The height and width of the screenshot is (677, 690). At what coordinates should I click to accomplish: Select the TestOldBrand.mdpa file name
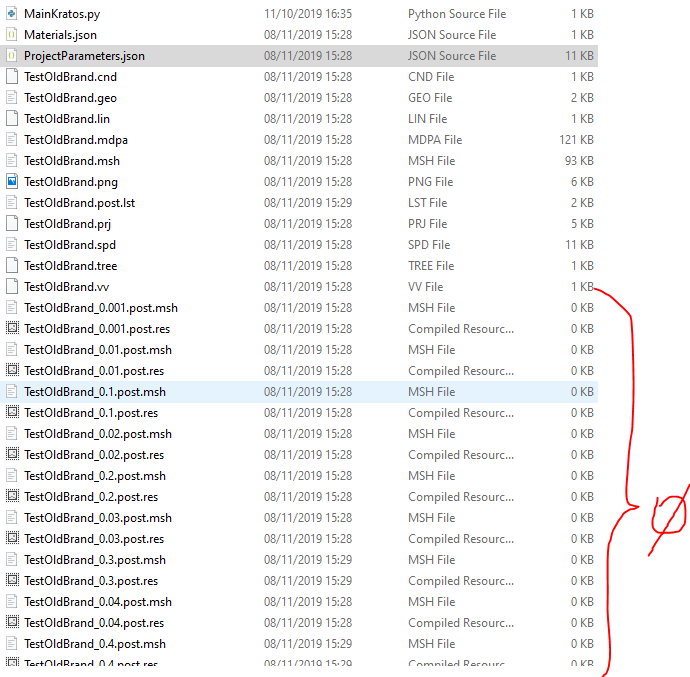point(76,140)
